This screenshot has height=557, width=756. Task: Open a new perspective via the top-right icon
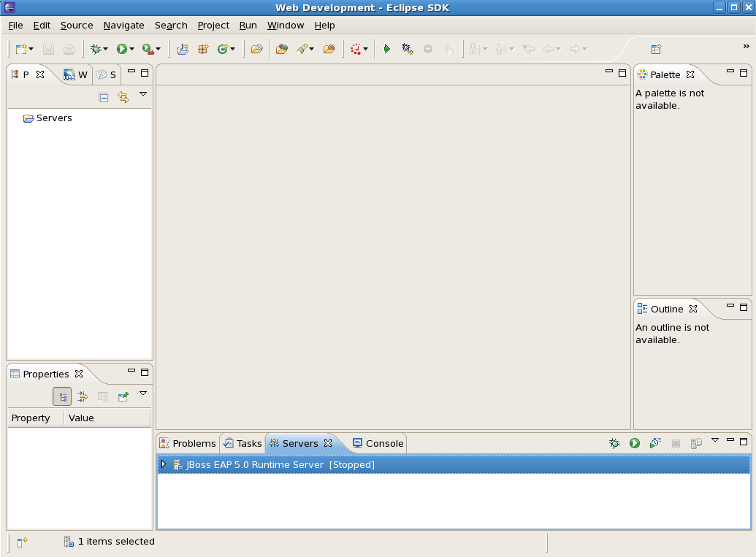[656, 48]
